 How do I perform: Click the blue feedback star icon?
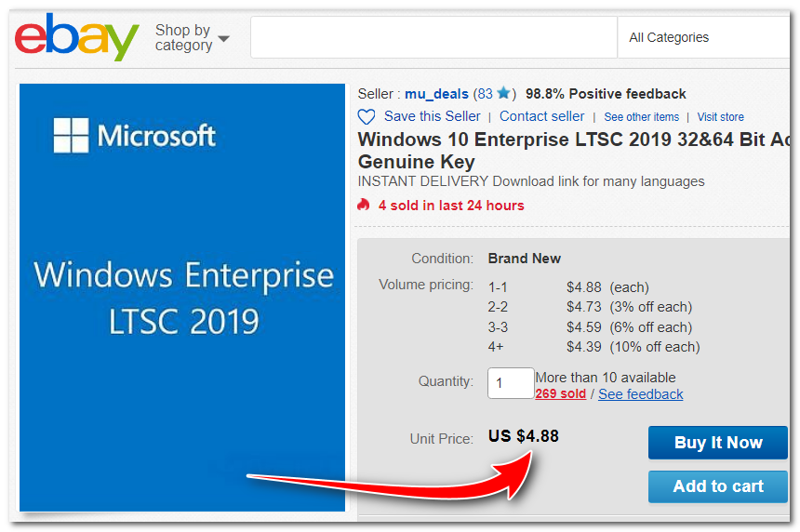click(503, 93)
